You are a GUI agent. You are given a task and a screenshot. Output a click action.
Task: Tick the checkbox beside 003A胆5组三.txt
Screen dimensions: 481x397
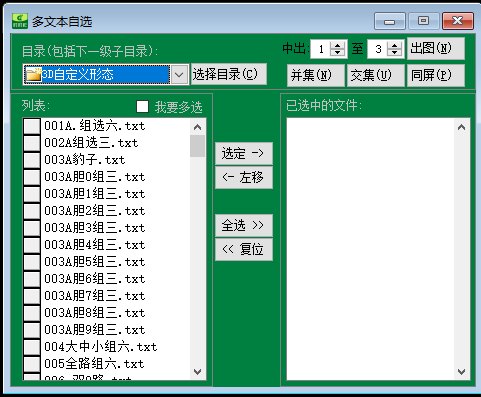point(32,262)
